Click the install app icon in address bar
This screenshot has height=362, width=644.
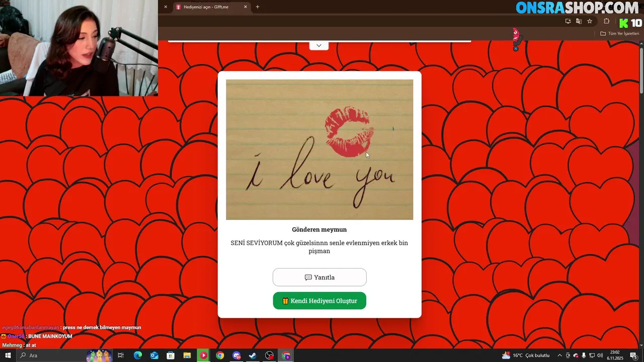point(568,21)
